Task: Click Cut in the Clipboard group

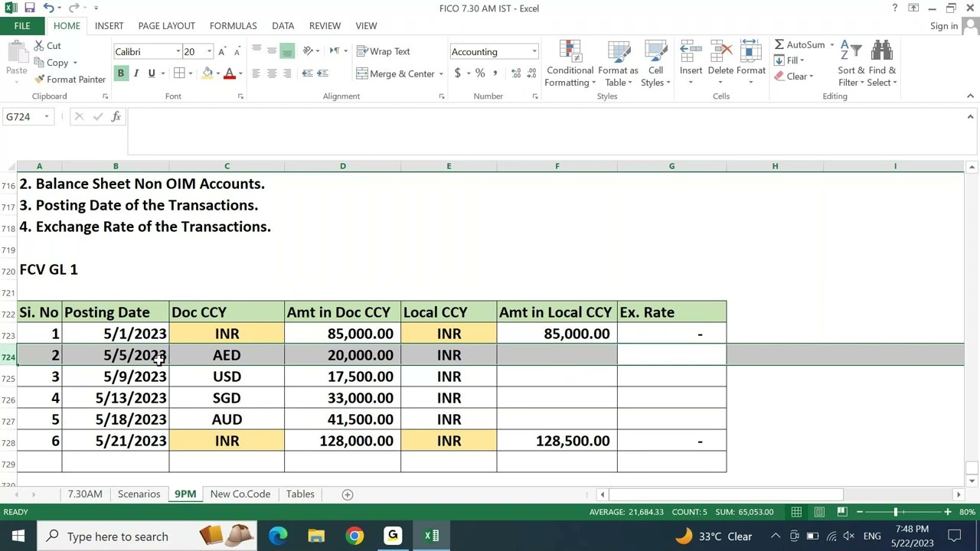Action: [x=47, y=46]
